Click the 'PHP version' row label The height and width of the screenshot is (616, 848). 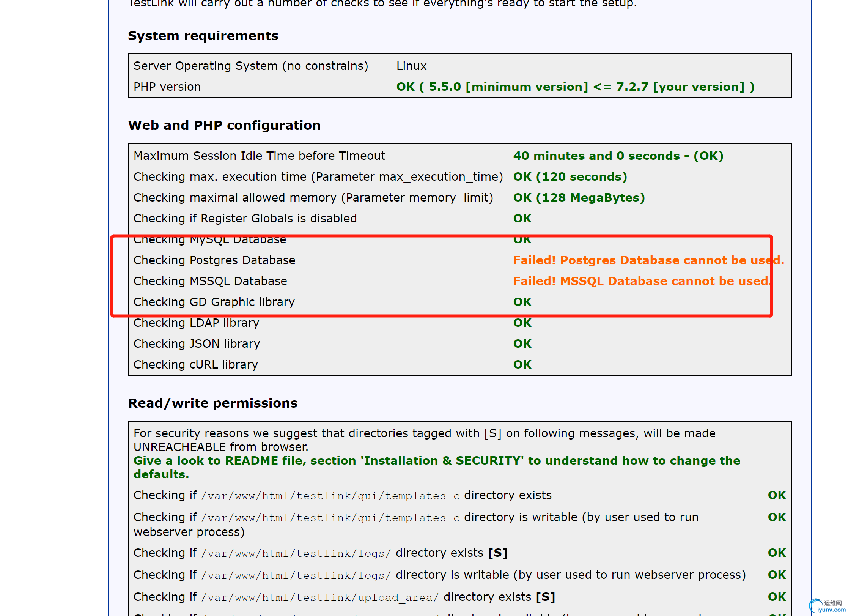167,87
